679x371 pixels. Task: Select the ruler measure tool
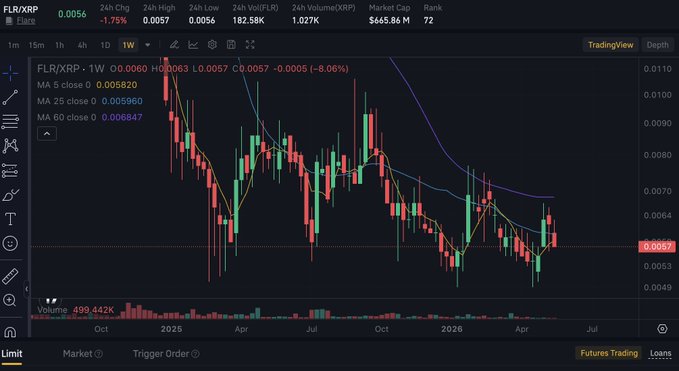pyautogui.click(x=10, y=276)
